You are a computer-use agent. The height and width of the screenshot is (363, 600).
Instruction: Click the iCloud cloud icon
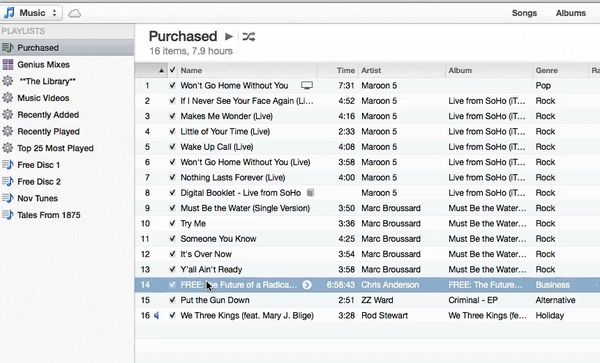point(75,13)
